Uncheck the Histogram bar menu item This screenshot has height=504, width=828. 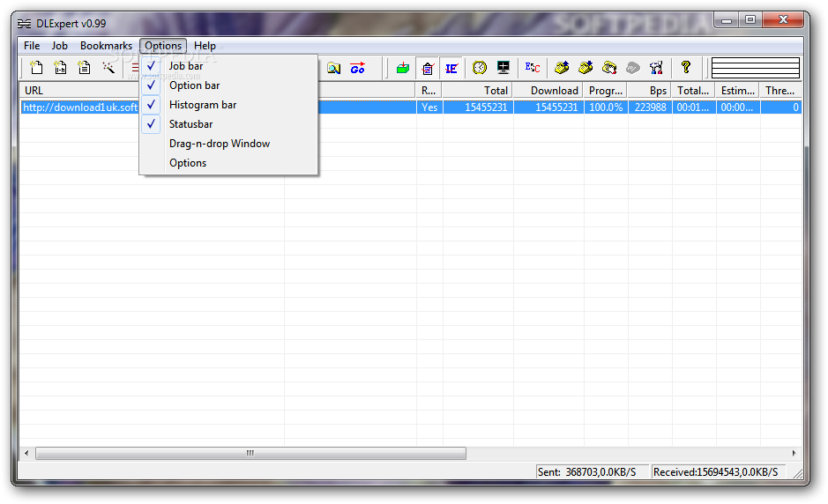[x=228, y=105]
